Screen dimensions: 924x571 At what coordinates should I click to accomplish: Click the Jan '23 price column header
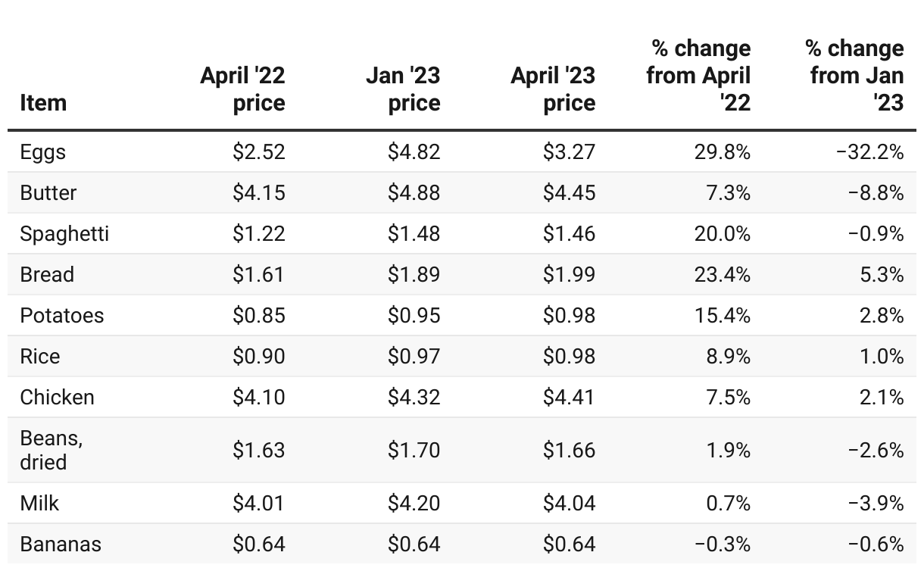(x=402, y=89)
